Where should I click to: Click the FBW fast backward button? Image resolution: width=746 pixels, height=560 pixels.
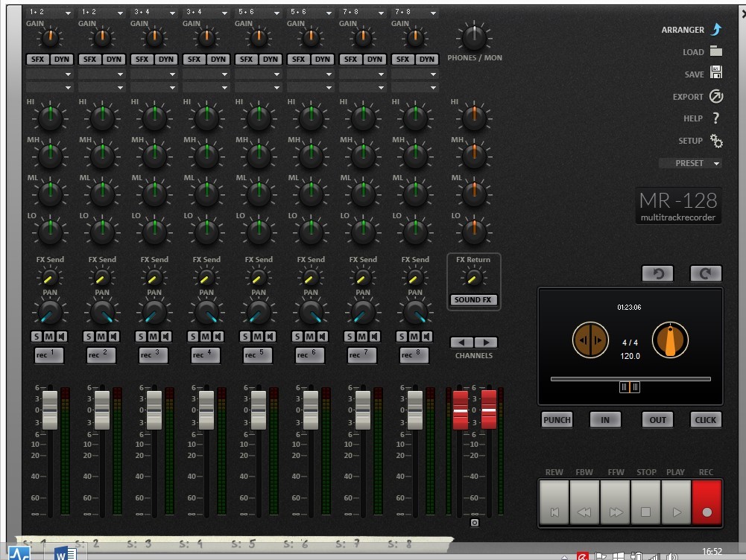tap(585, 503)
